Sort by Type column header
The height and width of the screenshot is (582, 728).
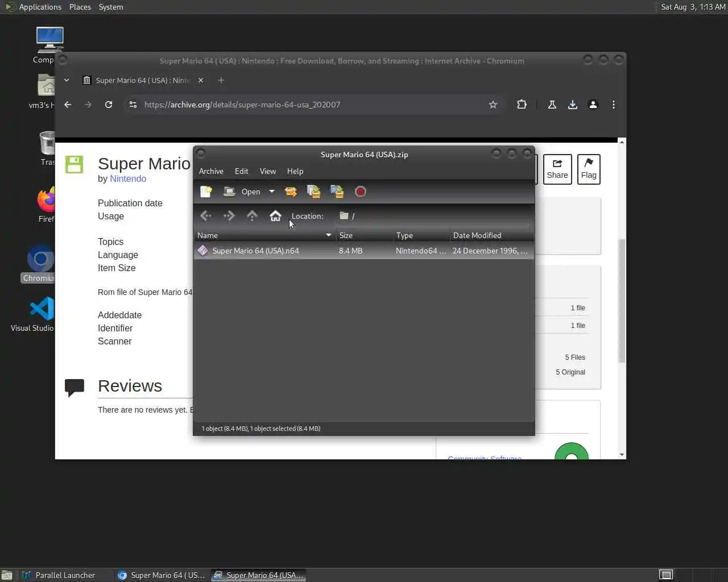click(x=421, y=235)
